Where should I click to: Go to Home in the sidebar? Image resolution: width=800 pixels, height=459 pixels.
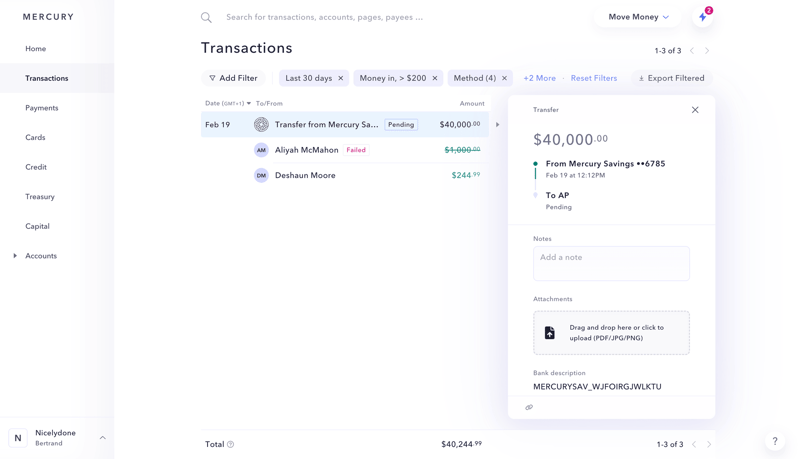(x=36, y=48)
